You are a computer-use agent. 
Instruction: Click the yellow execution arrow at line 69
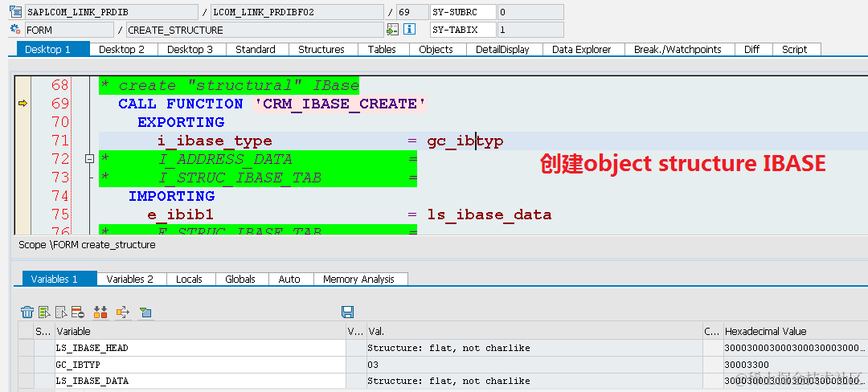click(x=23, y=104)
